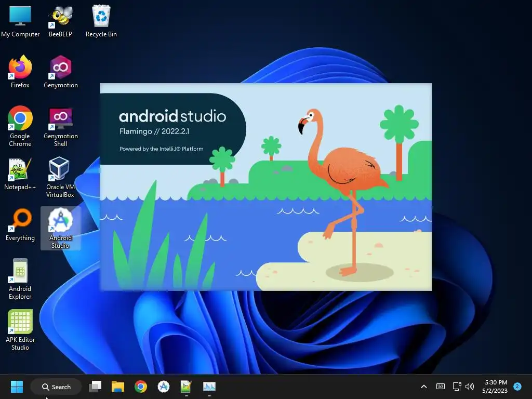Click the Chrome icon in the taskbar

[x=140, y=387]
